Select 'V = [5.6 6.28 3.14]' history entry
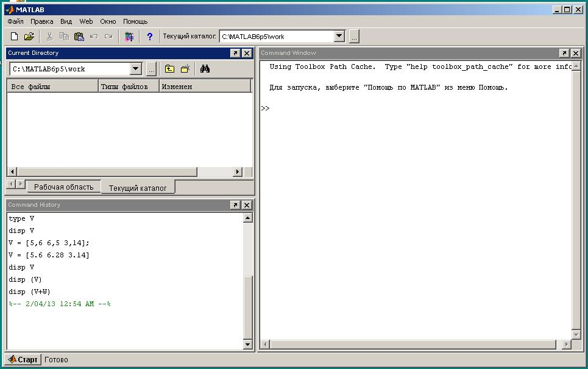 (x=49, y=255)
